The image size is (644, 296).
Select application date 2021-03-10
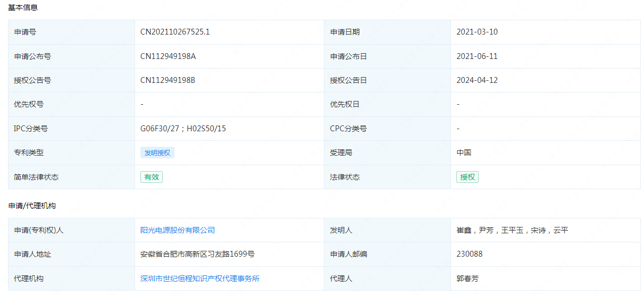click(477, 32)
